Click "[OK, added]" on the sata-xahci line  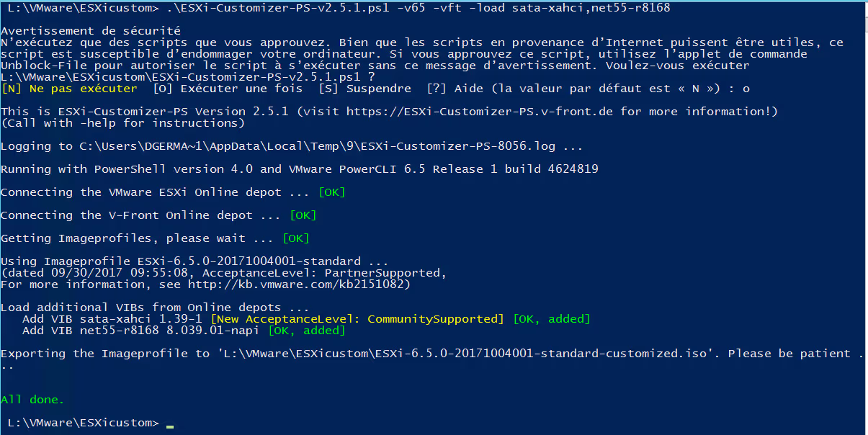pos(551,319)
